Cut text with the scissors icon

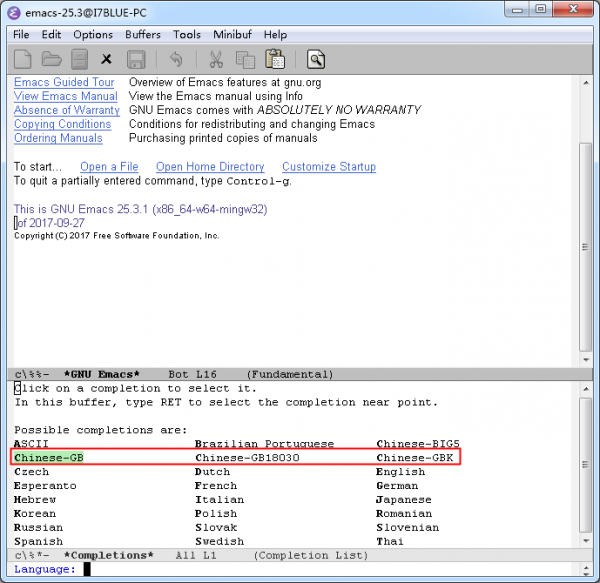(x=216, y=59)
